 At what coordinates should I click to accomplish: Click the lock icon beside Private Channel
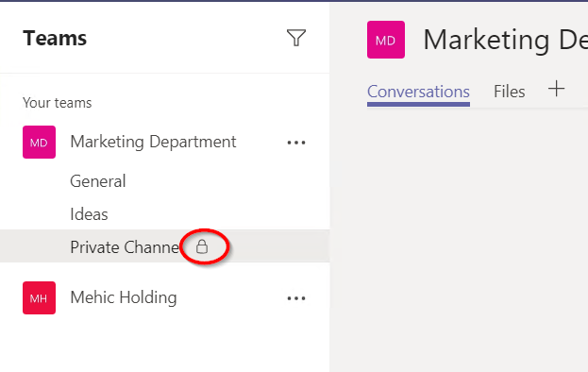click(x=202, y=246)
